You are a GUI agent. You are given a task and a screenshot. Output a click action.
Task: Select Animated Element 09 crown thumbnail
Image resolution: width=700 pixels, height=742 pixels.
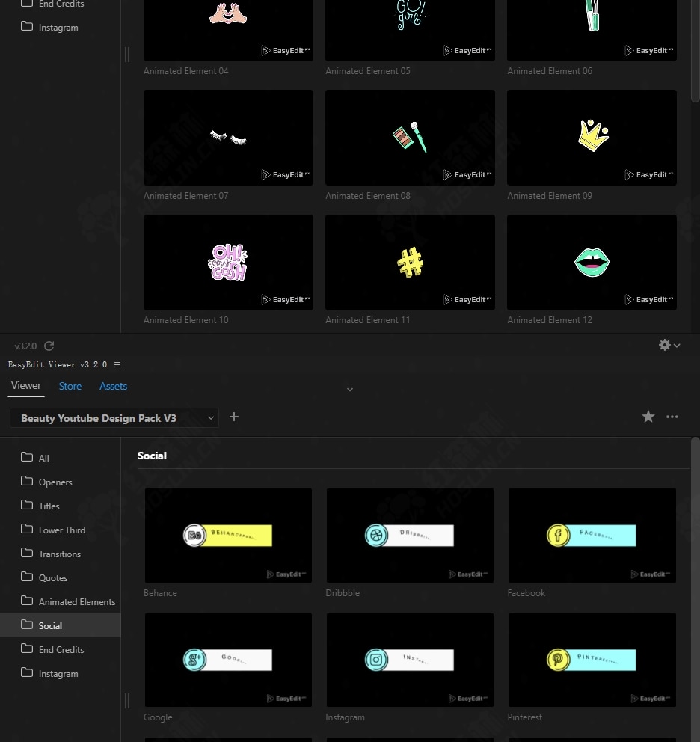point(592,138)
